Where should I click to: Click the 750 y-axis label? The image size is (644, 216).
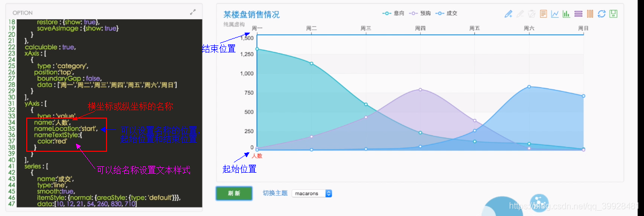249,92
